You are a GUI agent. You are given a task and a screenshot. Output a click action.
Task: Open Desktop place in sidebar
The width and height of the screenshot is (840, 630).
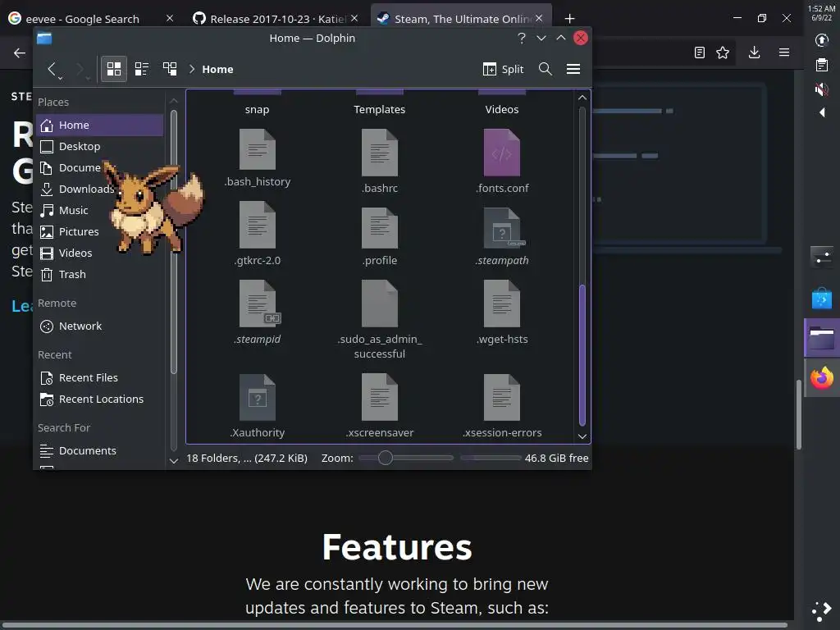99,146
